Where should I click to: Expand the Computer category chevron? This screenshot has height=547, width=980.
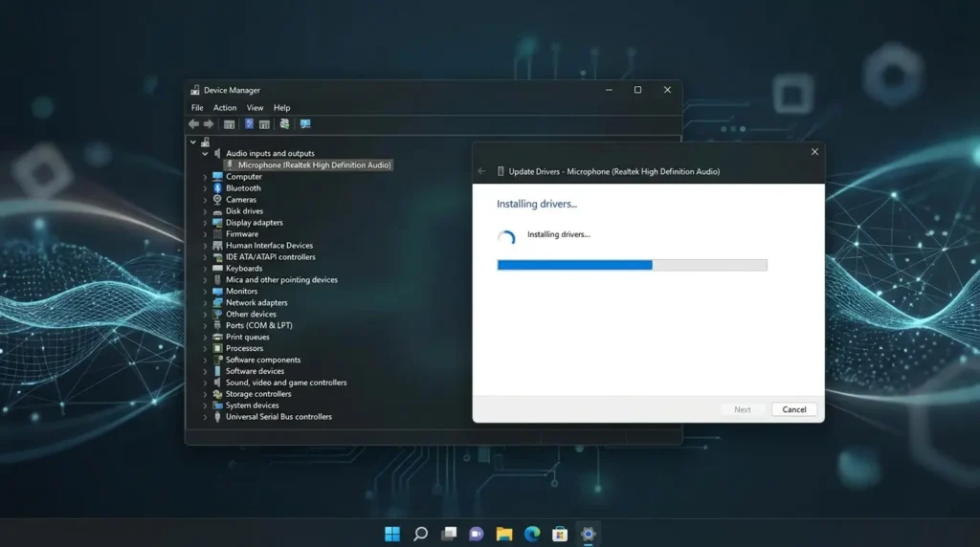205,177
